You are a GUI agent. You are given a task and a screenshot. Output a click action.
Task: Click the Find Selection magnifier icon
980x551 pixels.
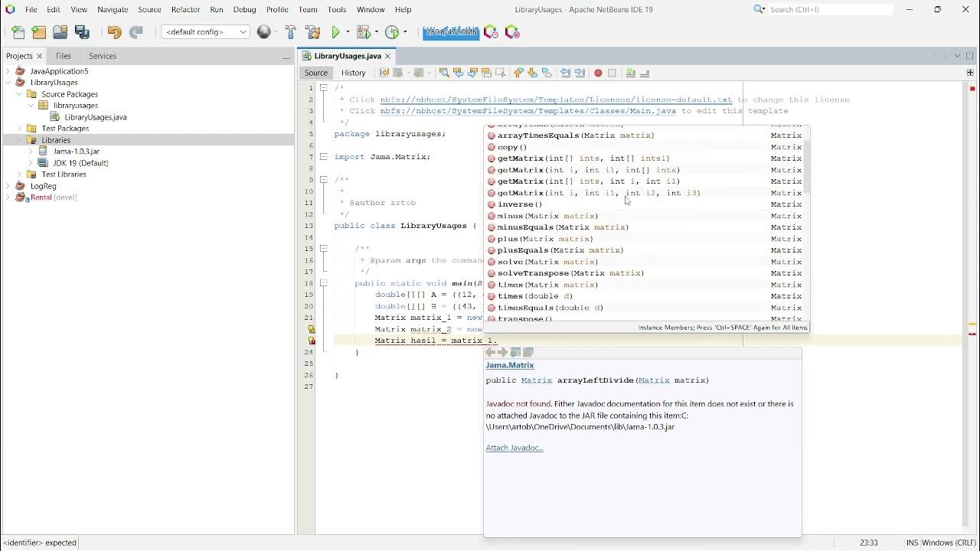click(x=444, y=73)
